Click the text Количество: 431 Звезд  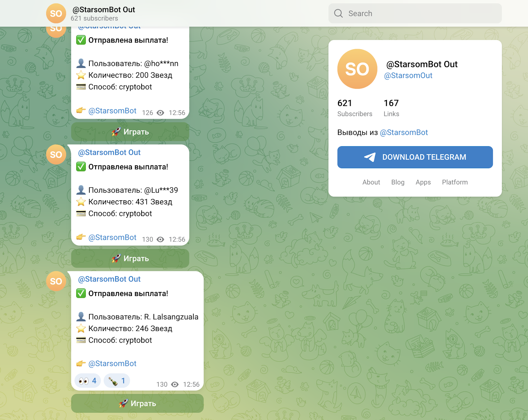pos(130,202)
